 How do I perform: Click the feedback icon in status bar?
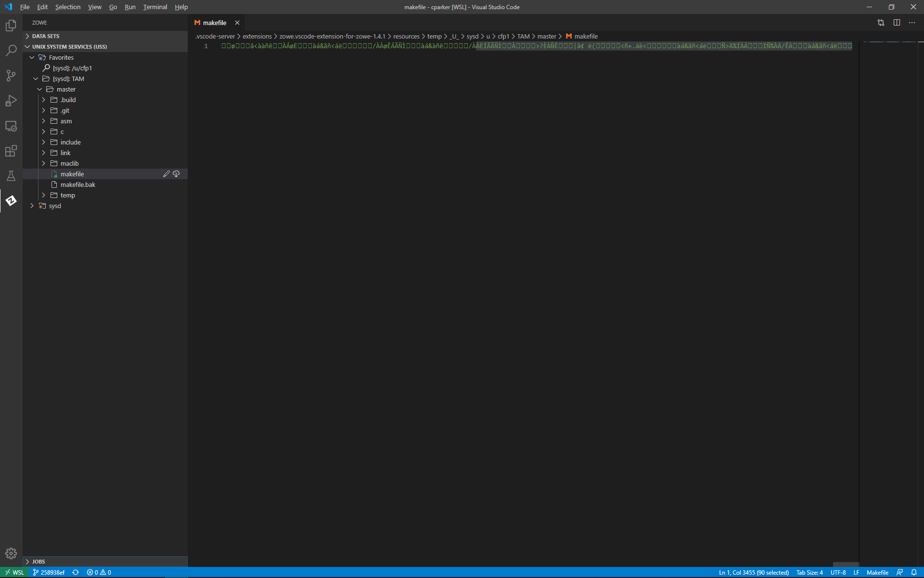point(899,572)
